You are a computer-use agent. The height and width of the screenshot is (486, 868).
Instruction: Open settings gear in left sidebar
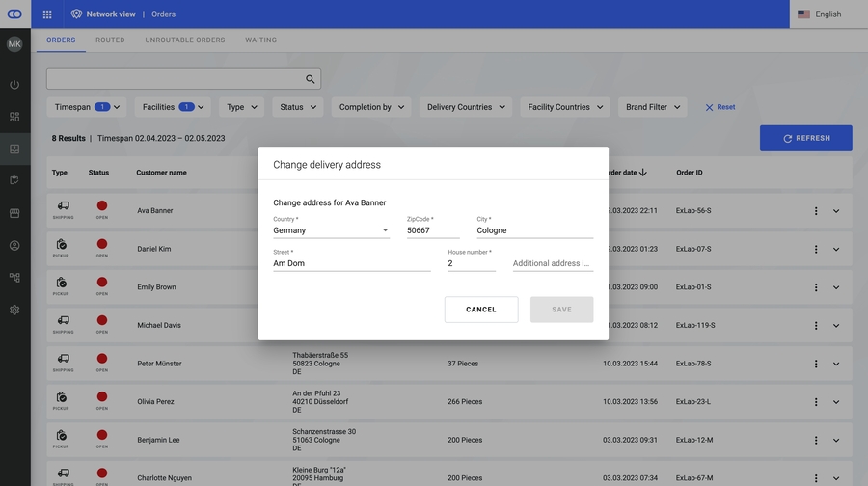(14, 310)
